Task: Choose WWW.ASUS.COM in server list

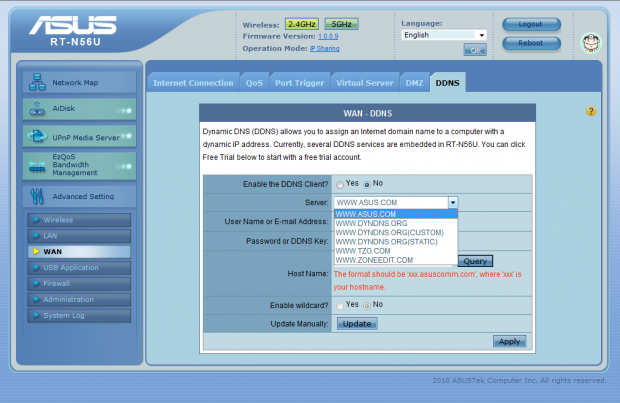Action: coord(396,214)
